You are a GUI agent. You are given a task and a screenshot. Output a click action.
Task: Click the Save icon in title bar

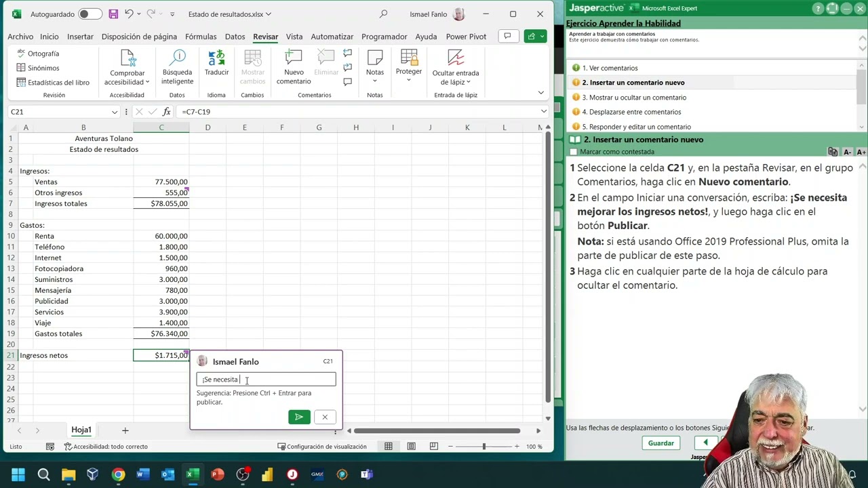pyautogui.click(x=113, y=14)
